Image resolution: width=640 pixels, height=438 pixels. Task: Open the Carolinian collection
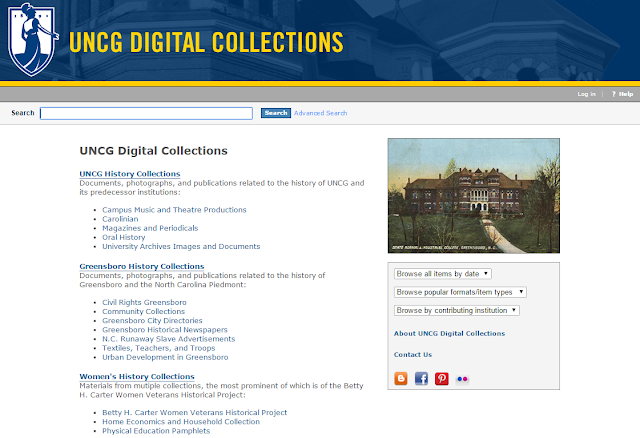point(120,219)
